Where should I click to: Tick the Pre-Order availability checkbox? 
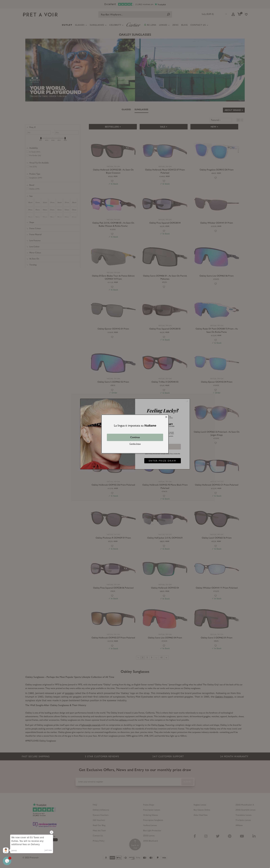pyautogui.click(x=28, y=156)
